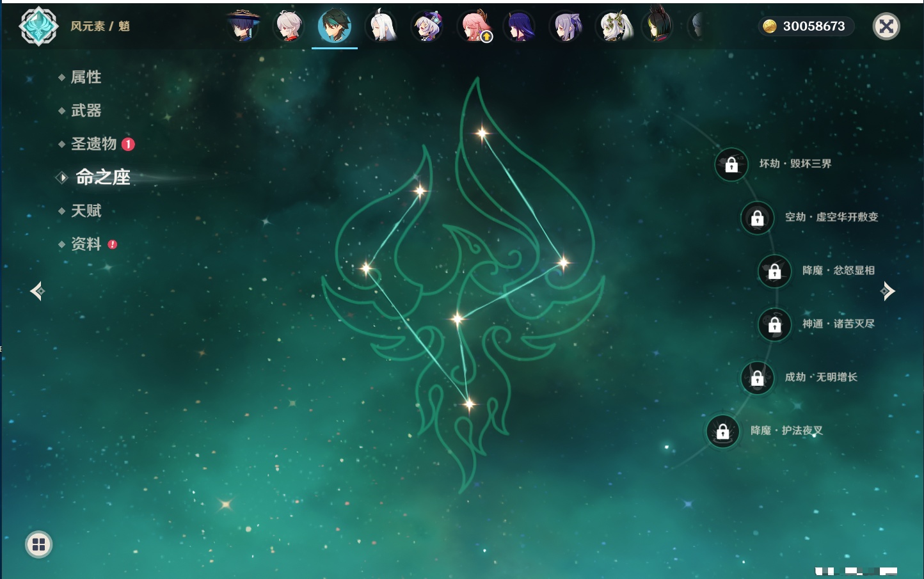The width and height of the screenshot is (924, 579).
Task: Click the 降魔·护法夜叉 label text
Action: tap(787, 431)
